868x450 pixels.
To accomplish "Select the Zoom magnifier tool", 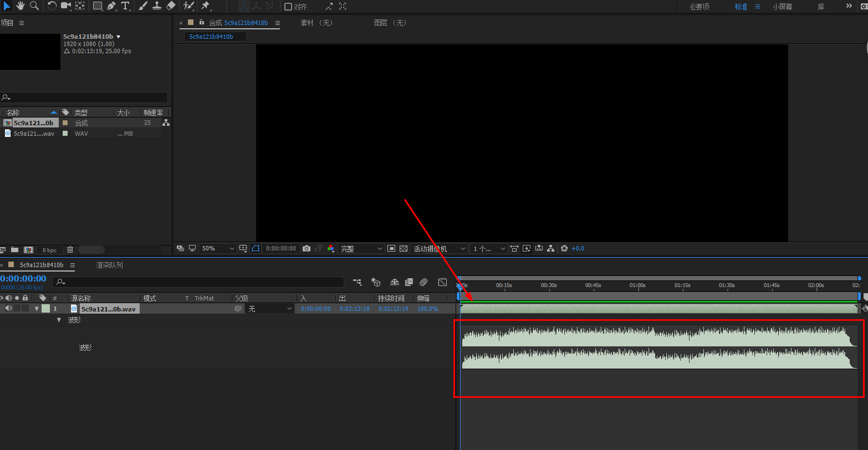I will (34, 6).
